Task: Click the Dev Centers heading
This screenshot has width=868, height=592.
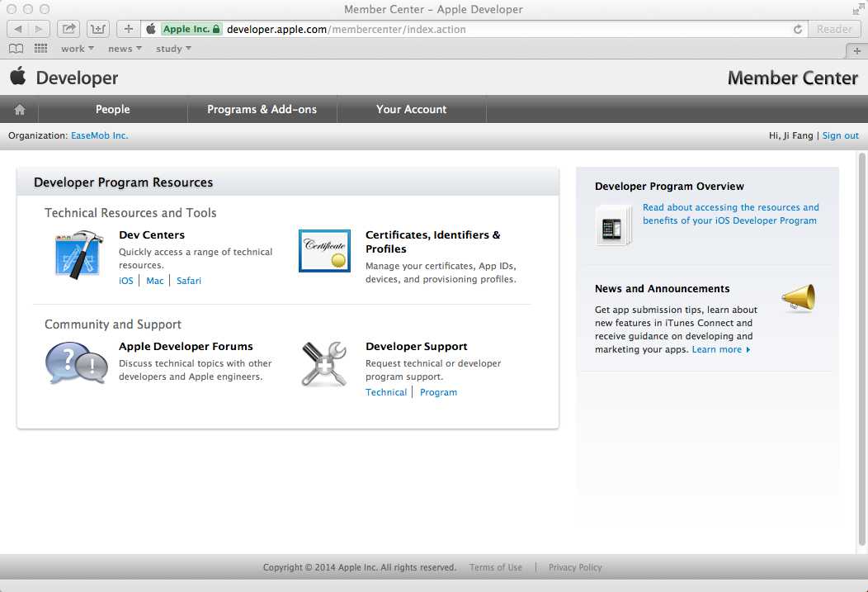Action: (152, 234)
